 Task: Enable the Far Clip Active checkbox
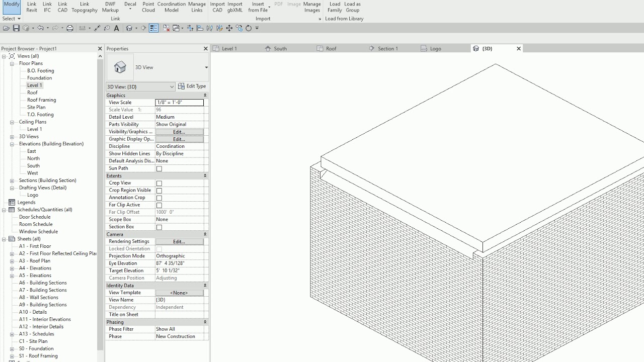pos(159,205)
